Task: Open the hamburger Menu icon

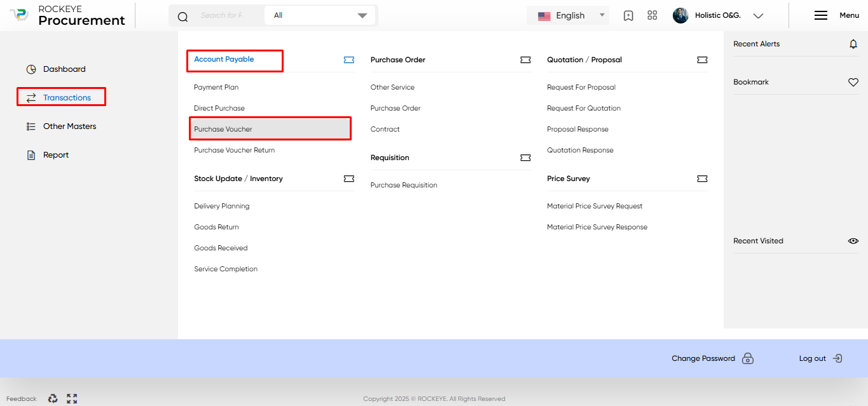Action: pos(821,15)
